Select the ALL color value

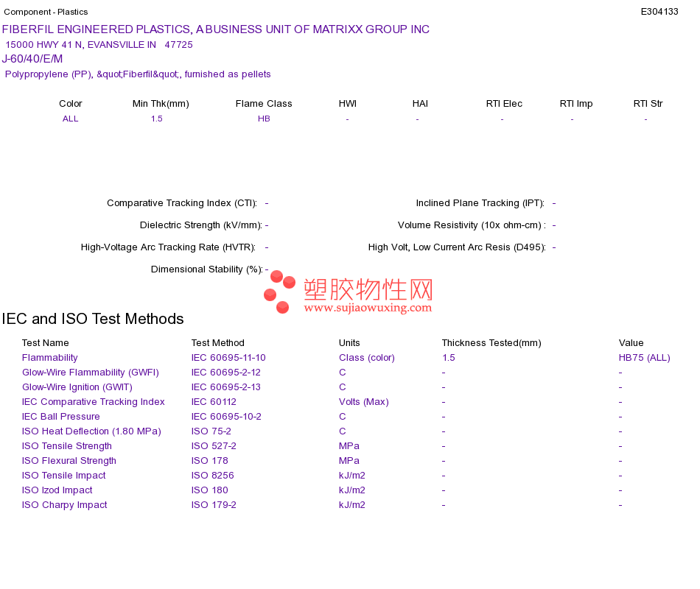click(x=70, y=119)
